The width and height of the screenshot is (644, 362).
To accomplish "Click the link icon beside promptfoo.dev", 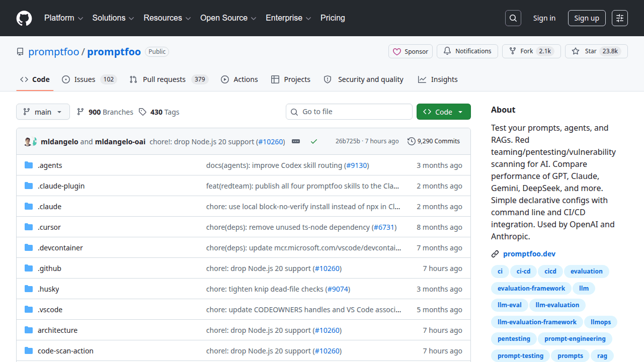I will (x=495, y=254).
